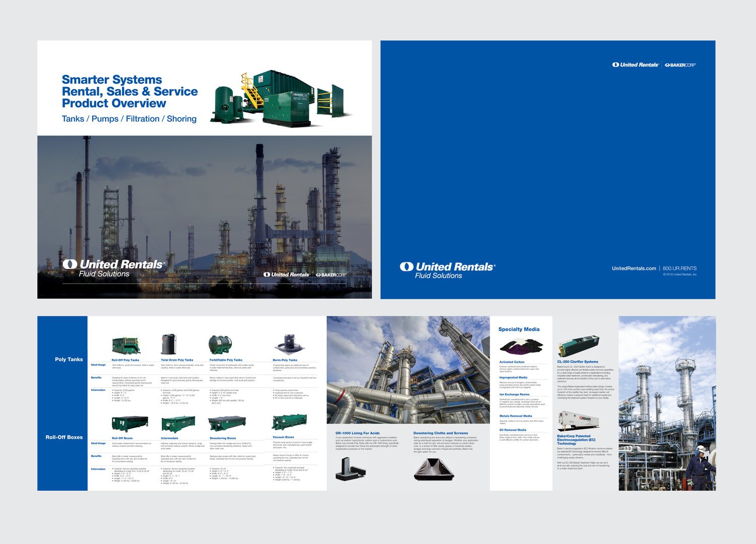
Task: Click the 'Impregnated Media' subheading
Action: click(514, 377)
